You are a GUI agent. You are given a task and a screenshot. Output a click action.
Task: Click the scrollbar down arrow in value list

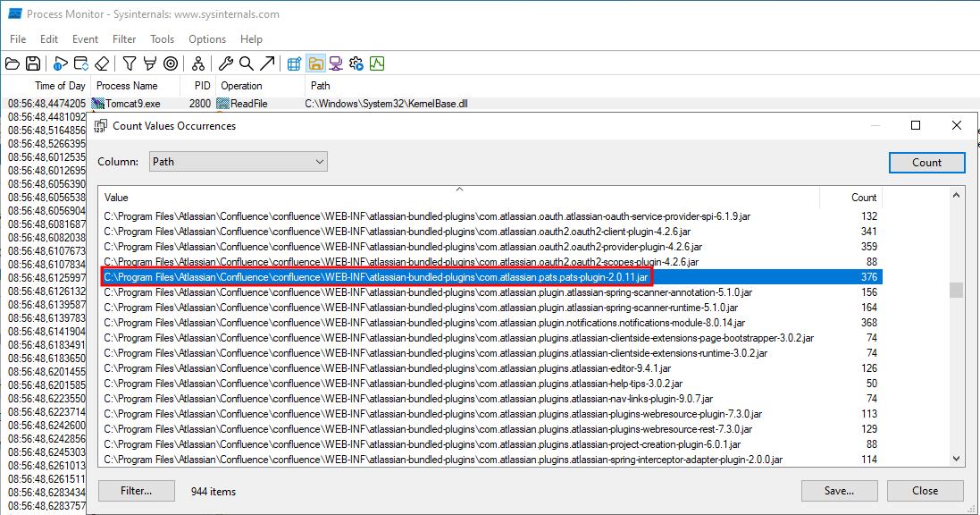[956, 459]
